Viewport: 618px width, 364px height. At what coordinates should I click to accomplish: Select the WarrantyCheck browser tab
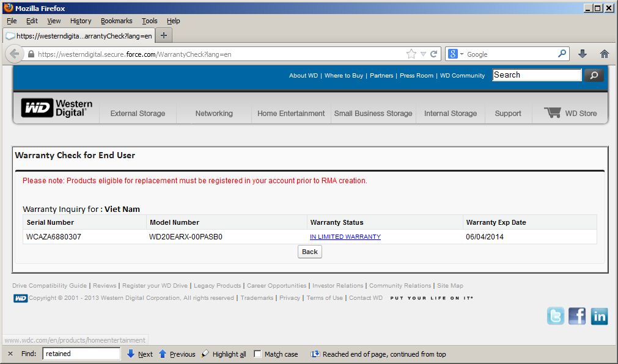tap(78, 36)
